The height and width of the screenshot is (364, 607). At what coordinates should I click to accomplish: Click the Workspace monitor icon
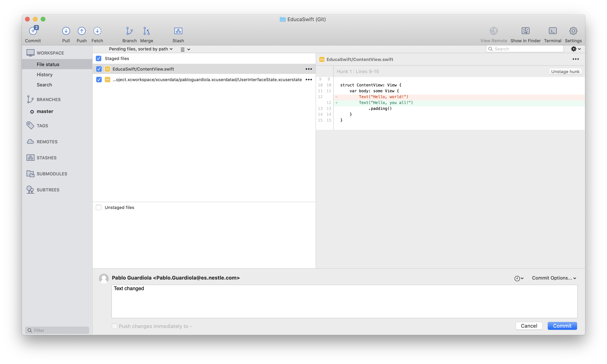pyautogui.click(x=31, y=53)
